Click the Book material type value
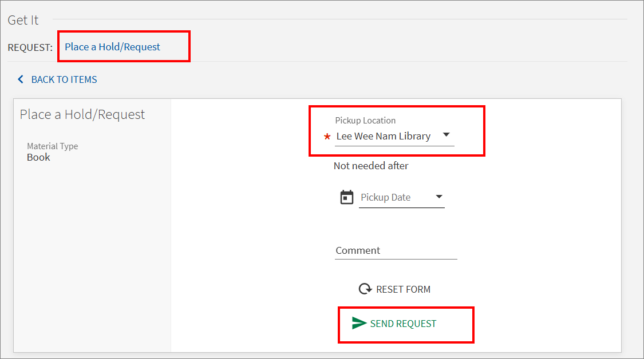The image size is (644, 359). tap(38, 157)
